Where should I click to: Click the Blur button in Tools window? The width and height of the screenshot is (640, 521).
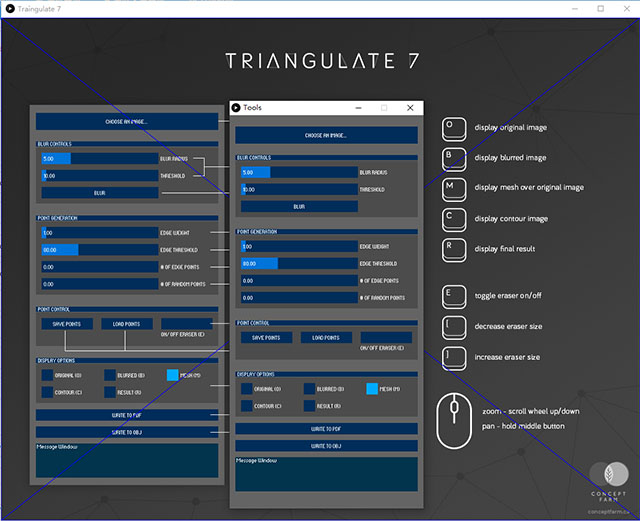[x=299, y=207]
